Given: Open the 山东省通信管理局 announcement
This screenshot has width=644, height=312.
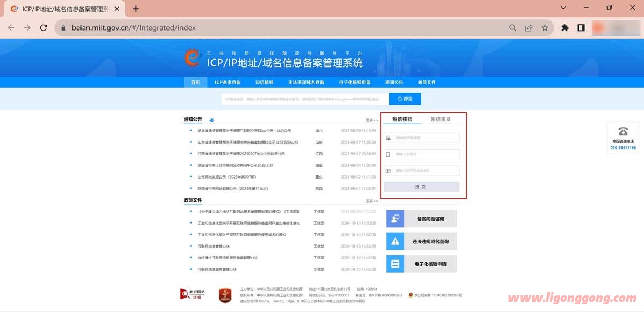Looking at the screenshot, I should 247,142.
